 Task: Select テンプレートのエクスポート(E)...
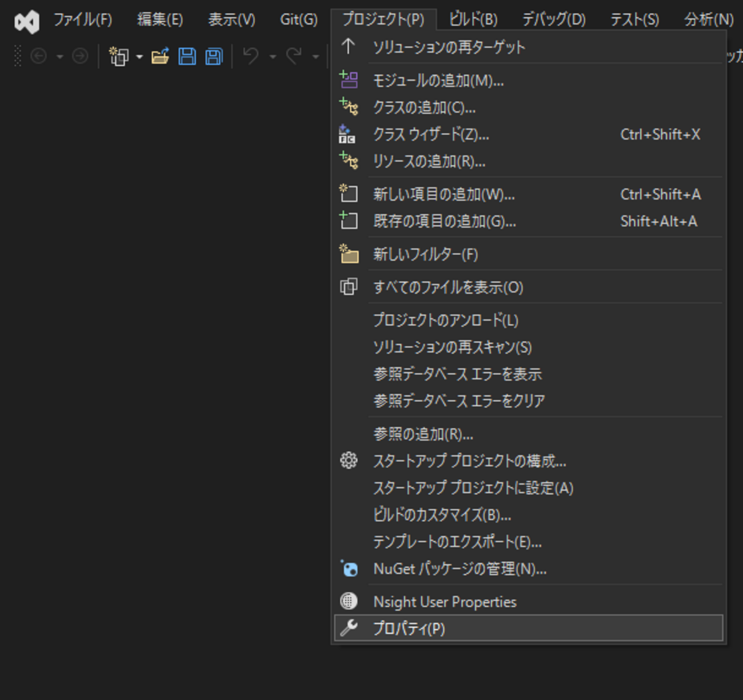(x=529, y=542)
